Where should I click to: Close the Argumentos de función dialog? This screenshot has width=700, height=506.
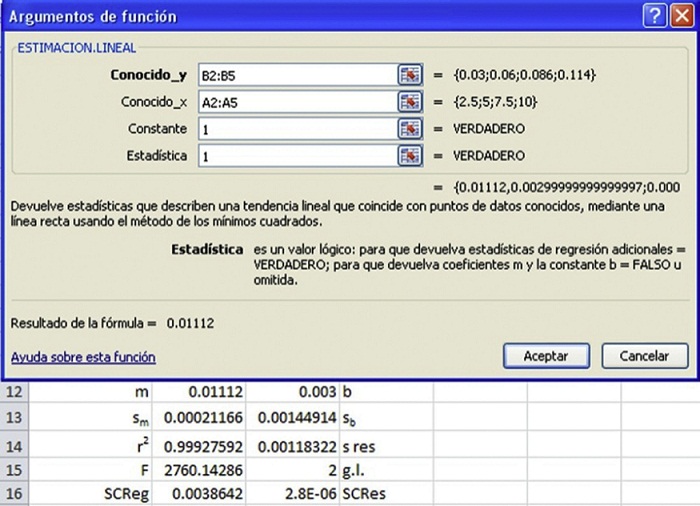tap(682, 16)
